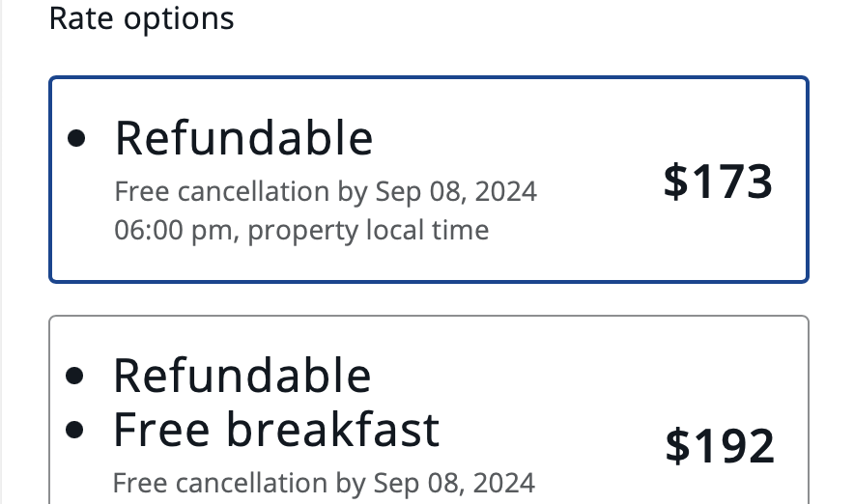The image size is (854, 504).
Task: Click the blue border of the selected rate
Action: point(428,78)
